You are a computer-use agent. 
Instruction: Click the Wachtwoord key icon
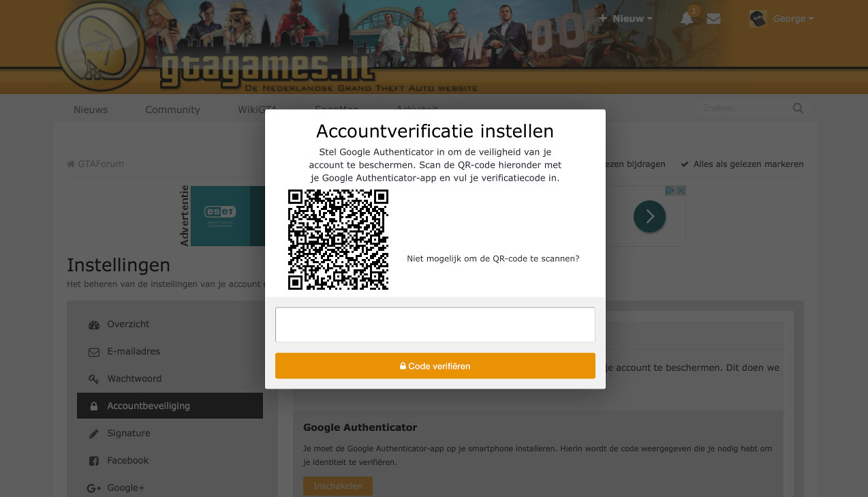[94, 379]
